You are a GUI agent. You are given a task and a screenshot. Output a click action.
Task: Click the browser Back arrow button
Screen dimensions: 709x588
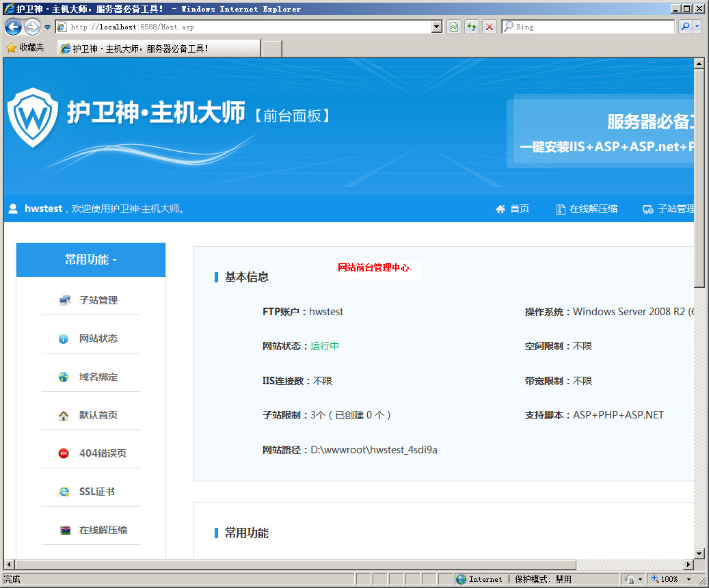pos(13,27)
